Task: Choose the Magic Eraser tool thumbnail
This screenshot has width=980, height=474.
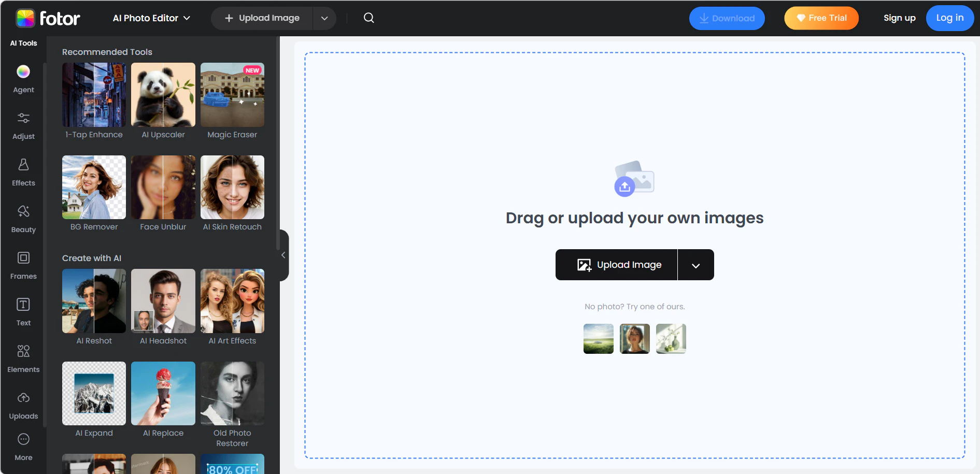Action: [232, 95]
